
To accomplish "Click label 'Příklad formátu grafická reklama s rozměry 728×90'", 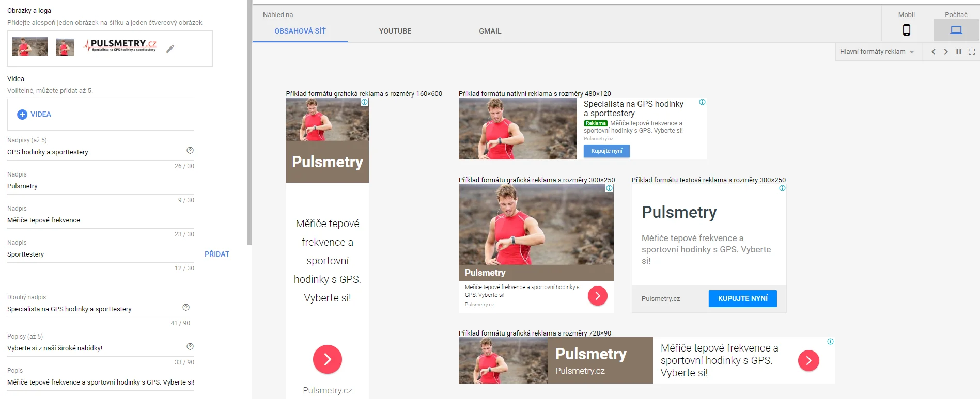I will coord(535,333).
